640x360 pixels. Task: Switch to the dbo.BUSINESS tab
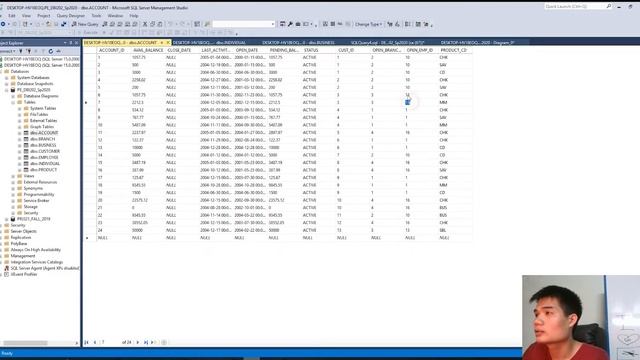pos(298,42)
